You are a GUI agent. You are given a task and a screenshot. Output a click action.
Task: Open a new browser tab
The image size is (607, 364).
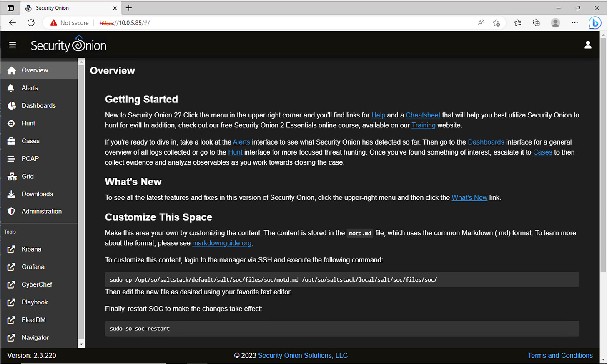pyautogui.click(x=129, y=8)
